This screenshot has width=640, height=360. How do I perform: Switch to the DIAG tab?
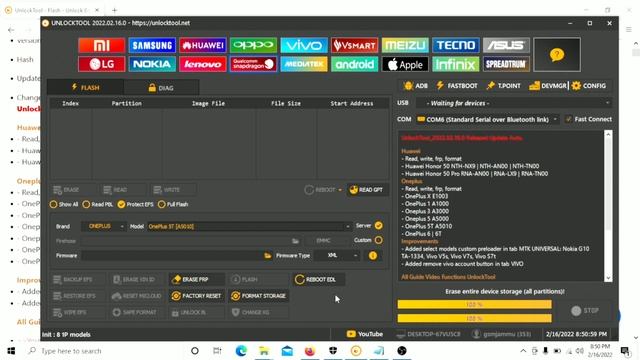[161, 87]
